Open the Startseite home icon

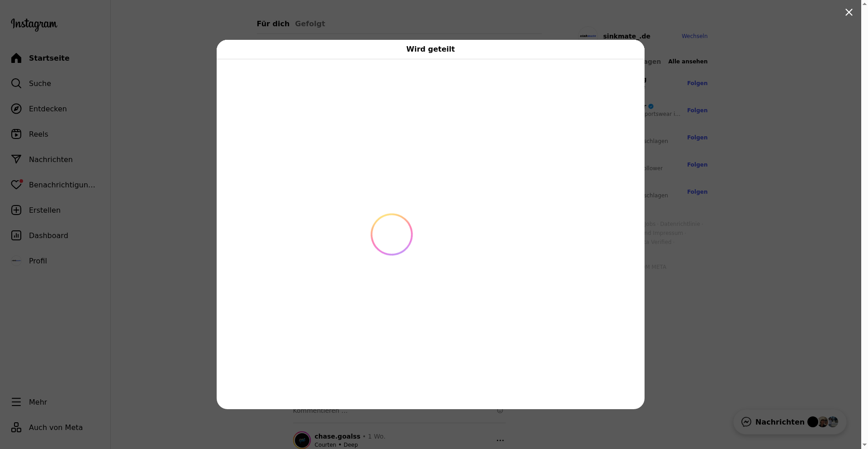[16, 58]
